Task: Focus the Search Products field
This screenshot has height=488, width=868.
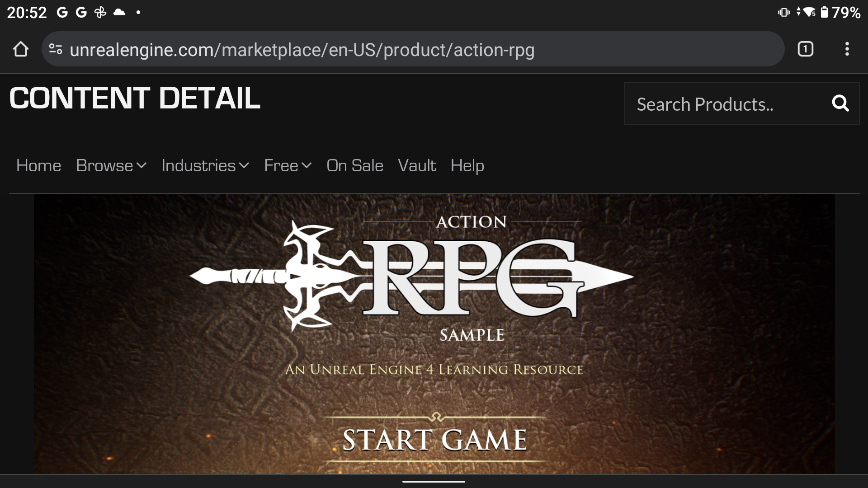Action: click(x=742, y=104)
